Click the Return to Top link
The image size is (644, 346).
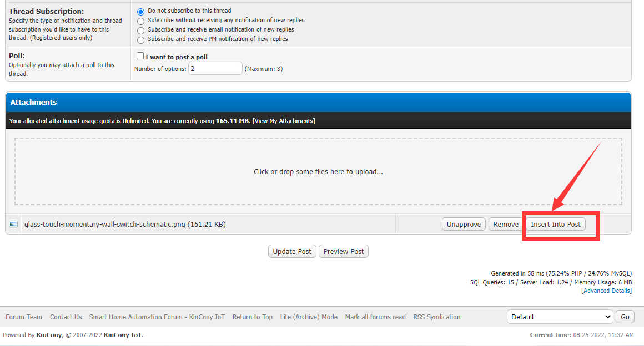(x=252, y=317)
